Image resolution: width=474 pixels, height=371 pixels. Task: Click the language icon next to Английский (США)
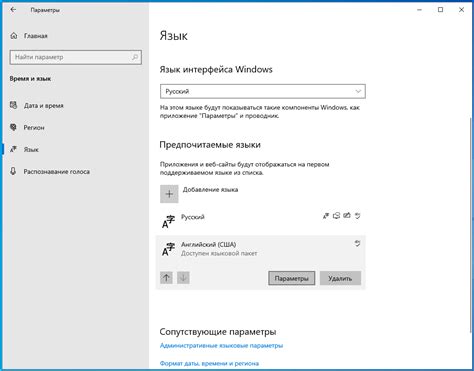click(168, 249)
